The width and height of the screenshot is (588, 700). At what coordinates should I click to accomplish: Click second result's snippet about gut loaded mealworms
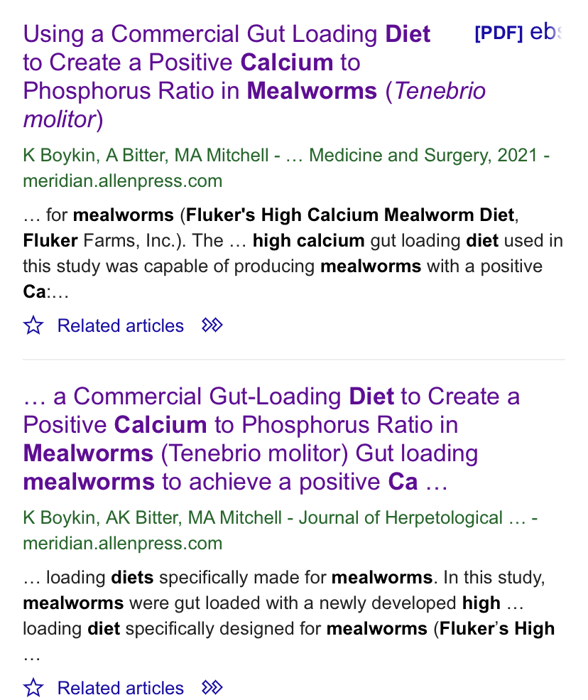pos(288,615)
